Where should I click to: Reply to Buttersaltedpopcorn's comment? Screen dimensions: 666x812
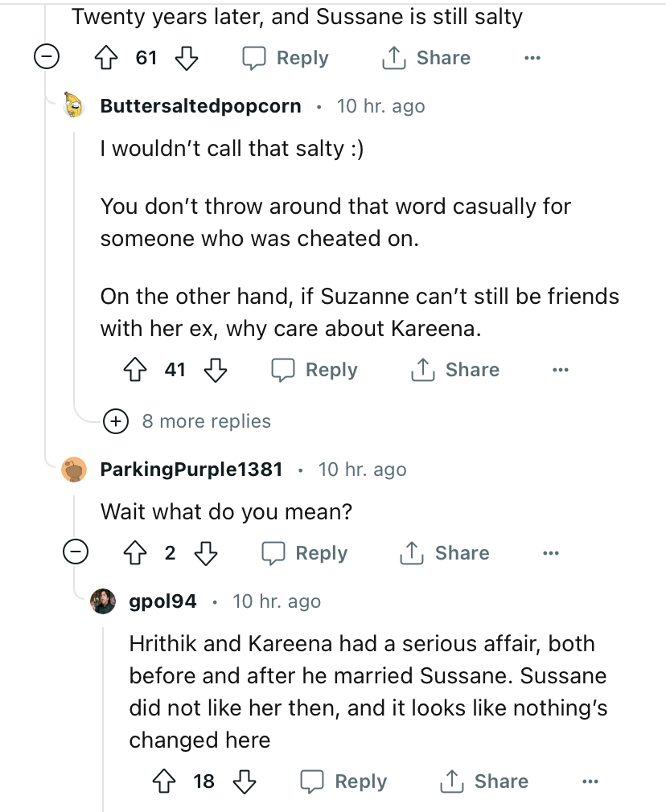(x=314, y=370)
